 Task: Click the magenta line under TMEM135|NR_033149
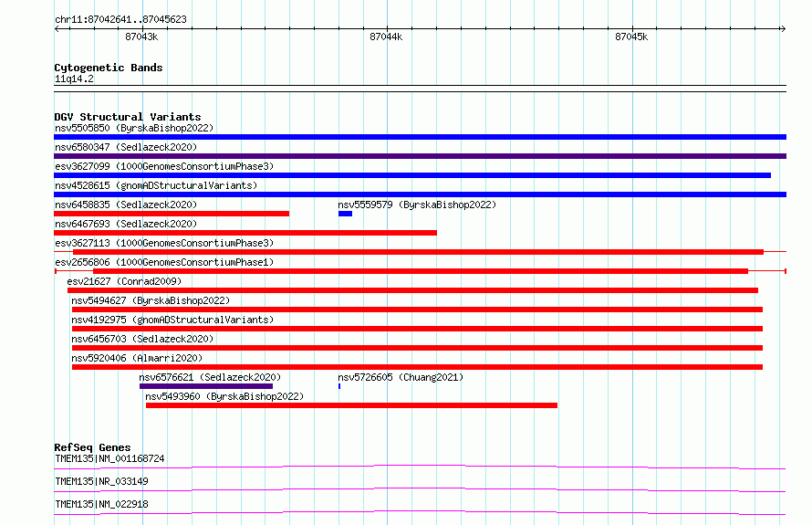pyautogui.click(x=420, y=489)
